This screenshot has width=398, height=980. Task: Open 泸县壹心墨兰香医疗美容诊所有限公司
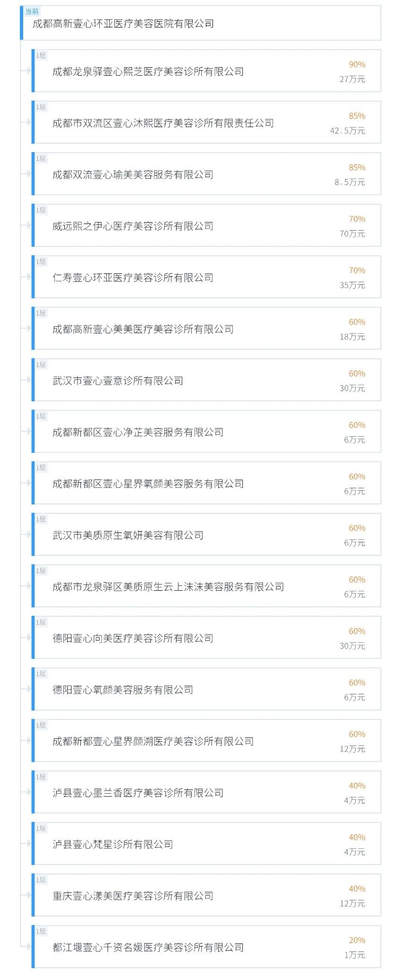coord(138,793)
